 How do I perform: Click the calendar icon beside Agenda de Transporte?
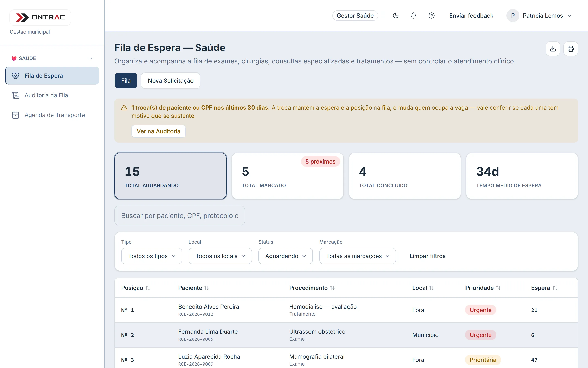16,115
